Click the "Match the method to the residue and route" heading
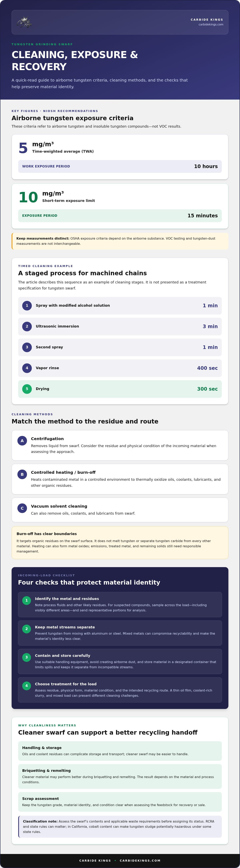The height and width of the screenshot is (868, 240). [85, 421]
